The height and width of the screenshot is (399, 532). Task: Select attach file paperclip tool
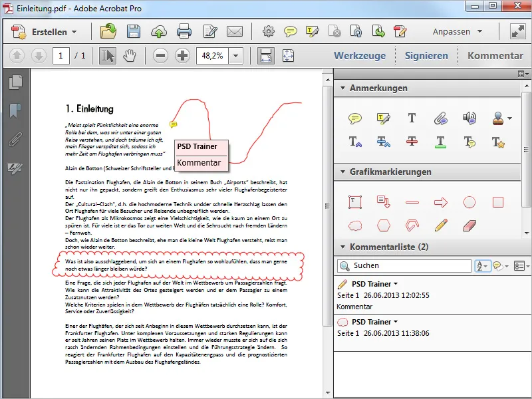point(441,118)
